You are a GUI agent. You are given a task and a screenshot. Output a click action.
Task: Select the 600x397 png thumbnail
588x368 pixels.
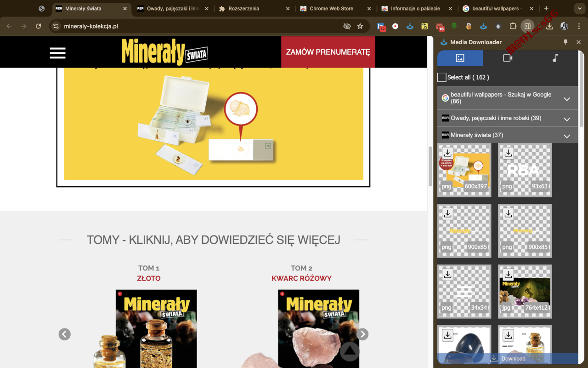[464, 170]
